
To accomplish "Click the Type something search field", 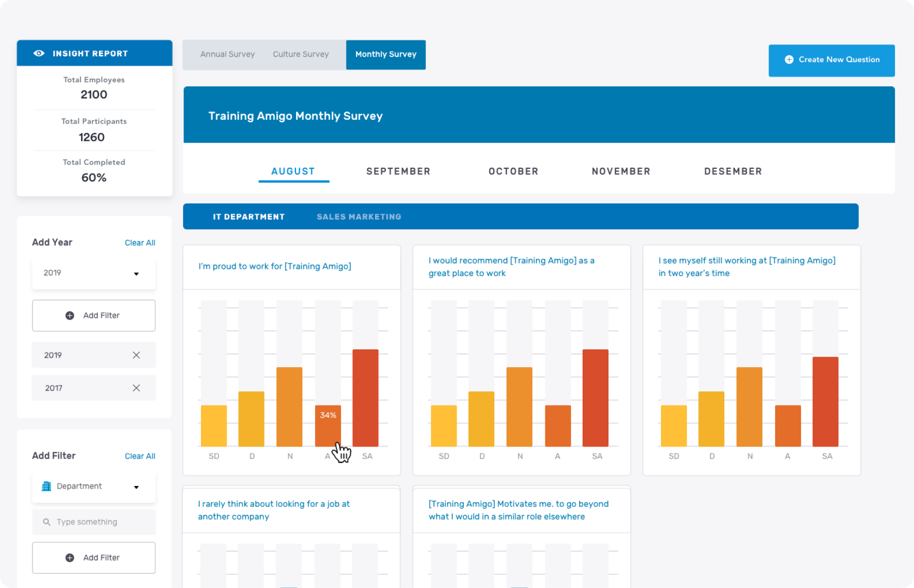I will 94,522.
